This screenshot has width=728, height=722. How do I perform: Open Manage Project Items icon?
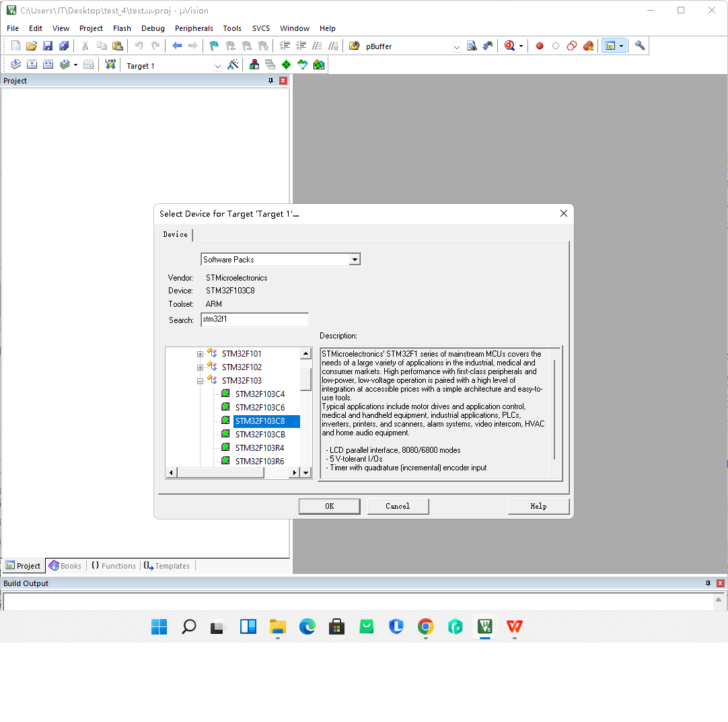(254, 65)
